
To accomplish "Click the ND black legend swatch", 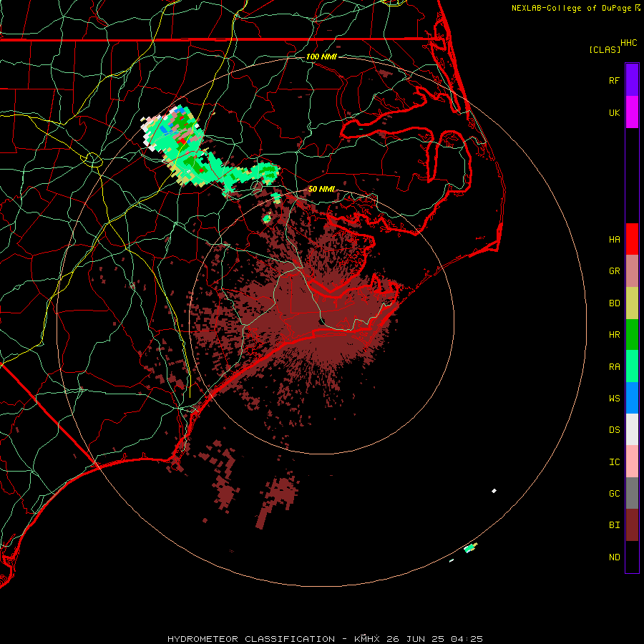I will 632,557.
